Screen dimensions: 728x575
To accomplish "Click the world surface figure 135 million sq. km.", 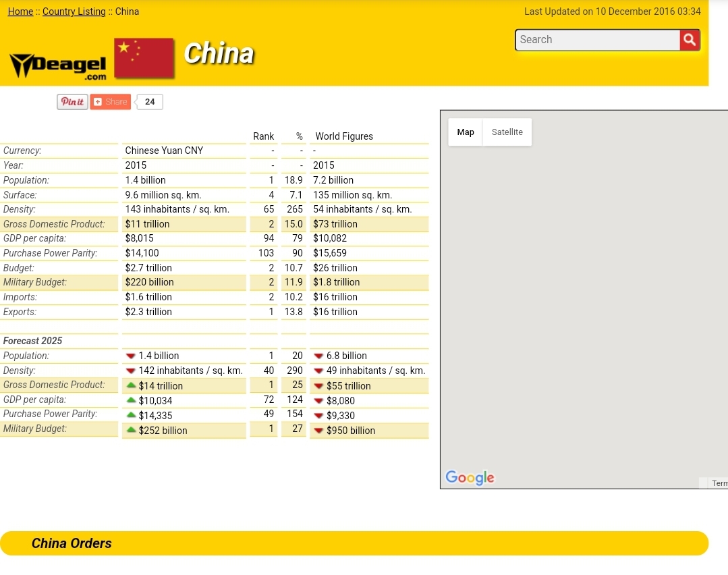I will click(x=352, y=195).
